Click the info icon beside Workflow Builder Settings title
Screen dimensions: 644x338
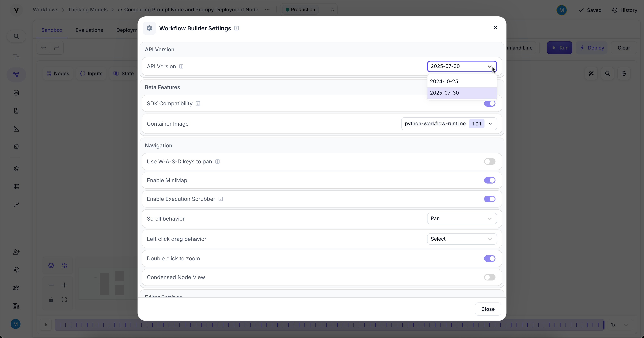236,28
